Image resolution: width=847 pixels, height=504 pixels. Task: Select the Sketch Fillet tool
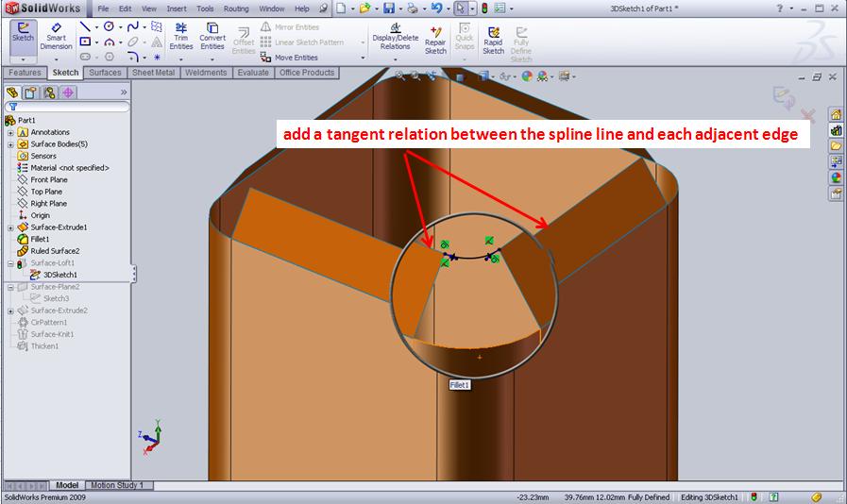pyautogui.click(x=133, y=57)
